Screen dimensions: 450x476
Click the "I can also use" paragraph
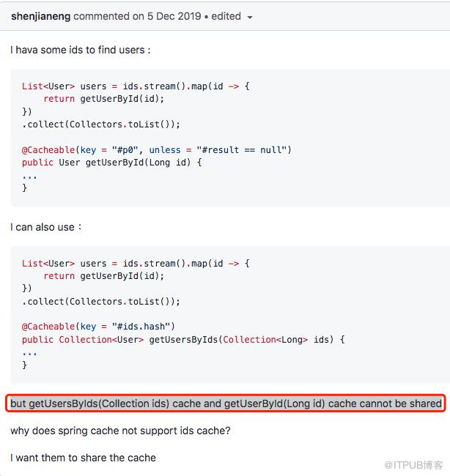46,227
